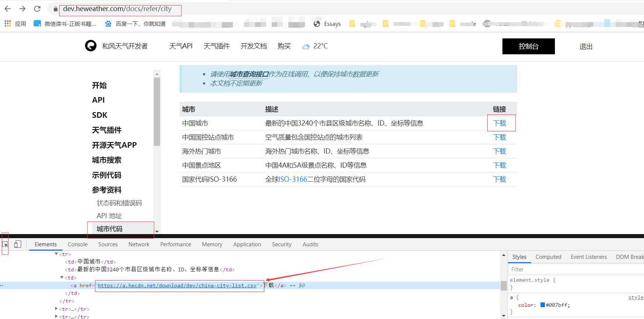
Task: Expand the collapsed tr node below /tr
Action: tap(56, 309)
